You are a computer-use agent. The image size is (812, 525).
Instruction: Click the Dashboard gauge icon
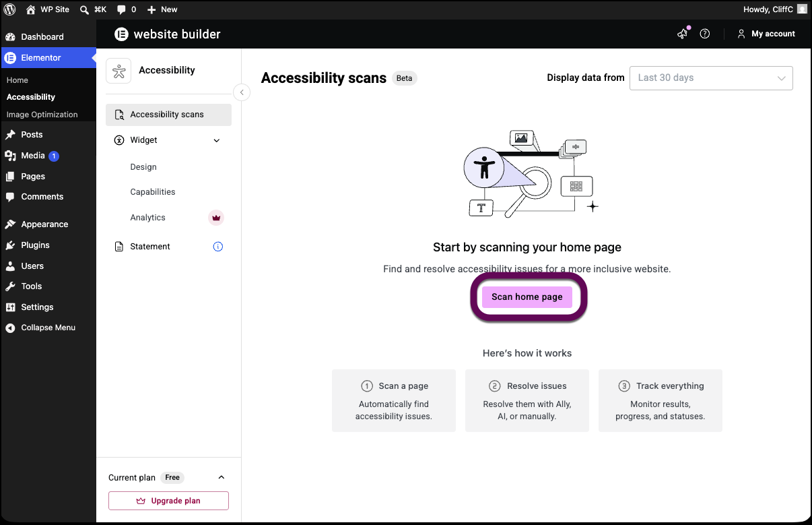[x=10, y=37]
